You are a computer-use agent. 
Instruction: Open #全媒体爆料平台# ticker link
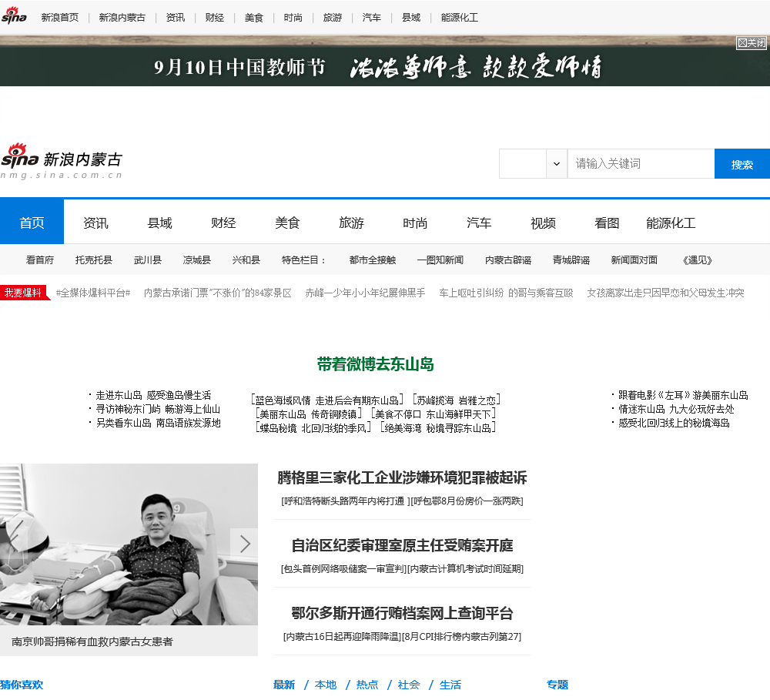(93, 293)
